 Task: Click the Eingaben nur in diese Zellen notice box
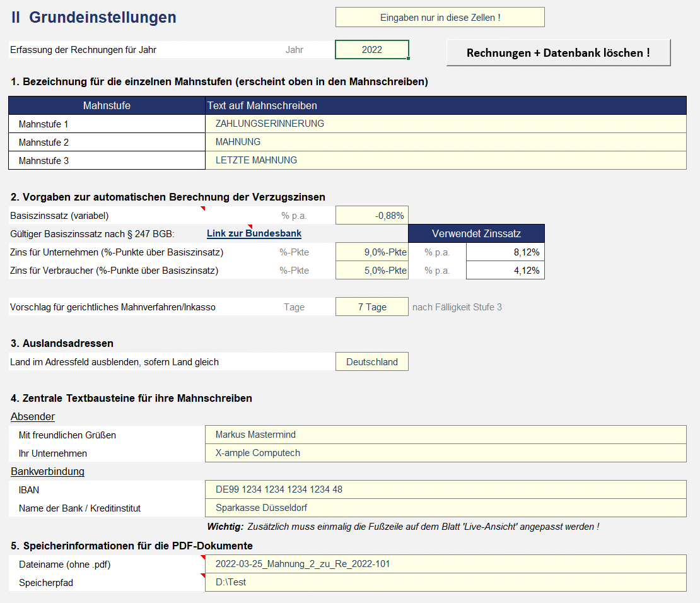pos(440,18)
